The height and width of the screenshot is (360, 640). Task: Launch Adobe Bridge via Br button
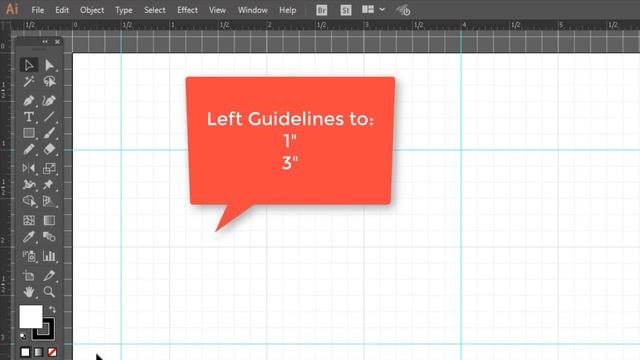pos(322,10)
